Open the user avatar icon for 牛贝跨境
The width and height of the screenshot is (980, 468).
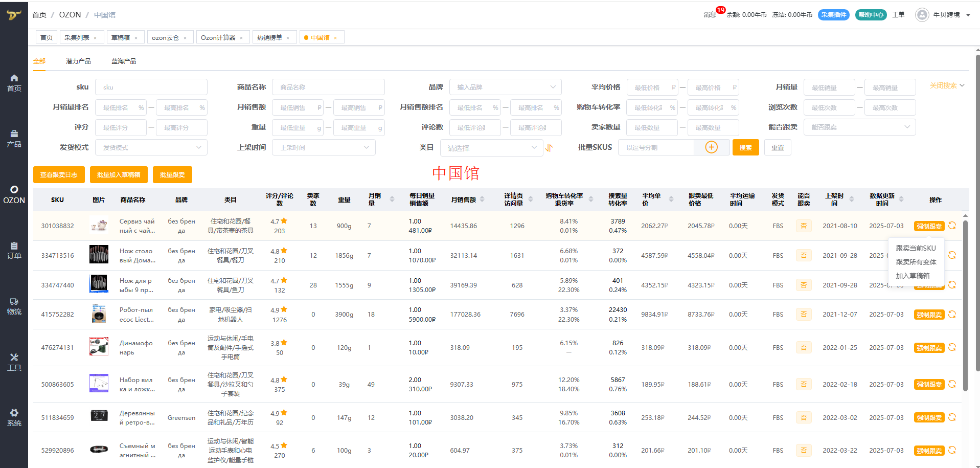point(922,15)
